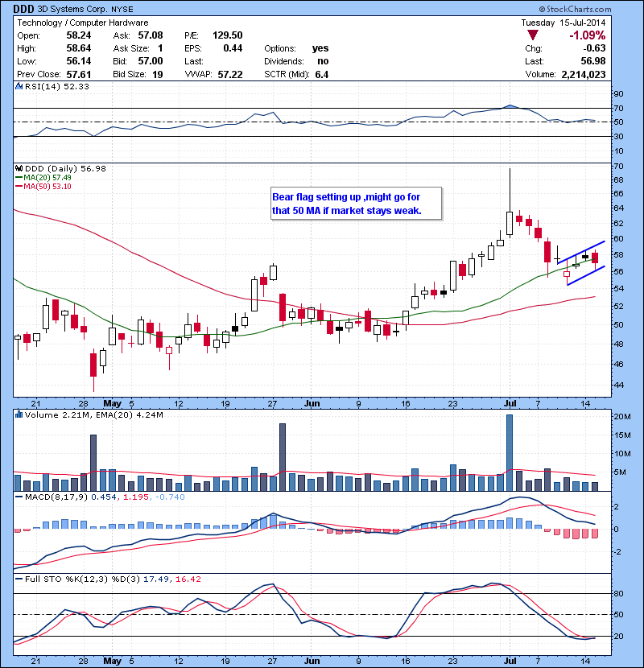
Task: Click the MACD(8,17,9) indicator label
Action: tap(56, 497)
